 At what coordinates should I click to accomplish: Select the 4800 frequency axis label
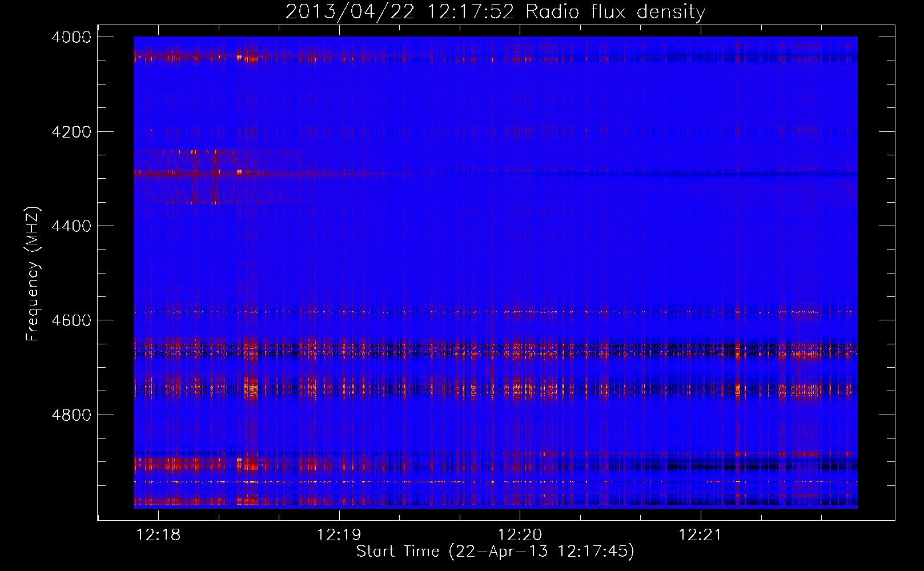pyautogui.click(x=71, y=415)
